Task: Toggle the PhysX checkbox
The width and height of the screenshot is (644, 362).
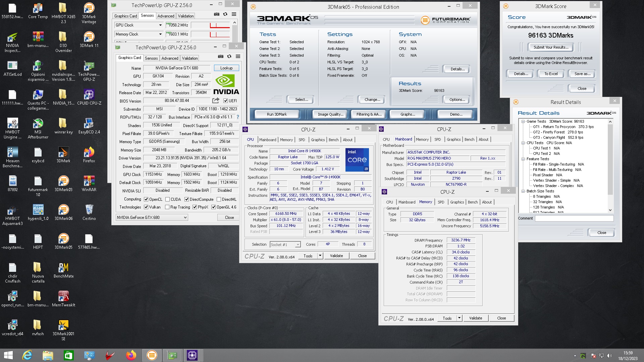Action: pyautogui.click(x=195, y=207)
